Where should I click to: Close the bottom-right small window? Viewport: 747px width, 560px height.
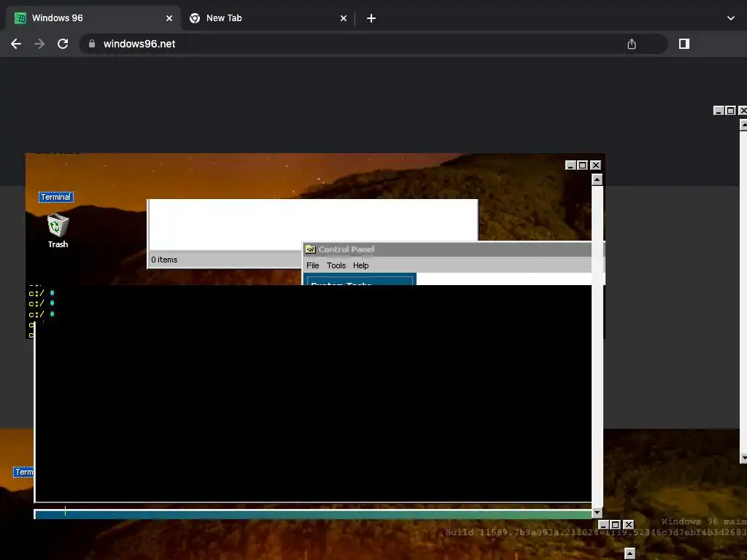pos(628,524)
